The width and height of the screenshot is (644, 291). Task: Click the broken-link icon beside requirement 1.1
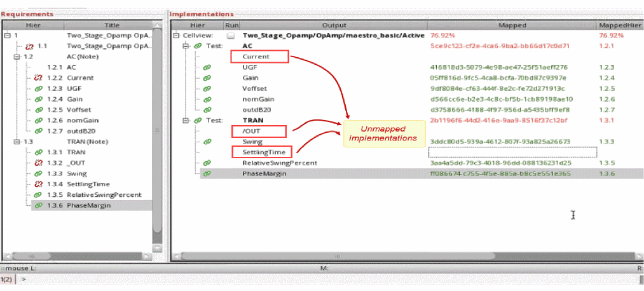(x=29, y=46)
